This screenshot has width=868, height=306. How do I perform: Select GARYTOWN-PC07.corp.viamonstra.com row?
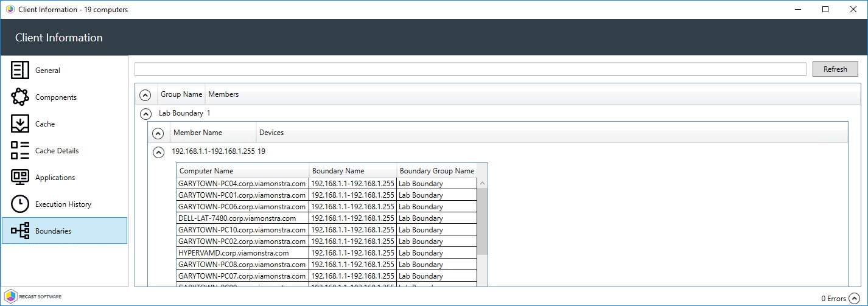coord(326,276)
